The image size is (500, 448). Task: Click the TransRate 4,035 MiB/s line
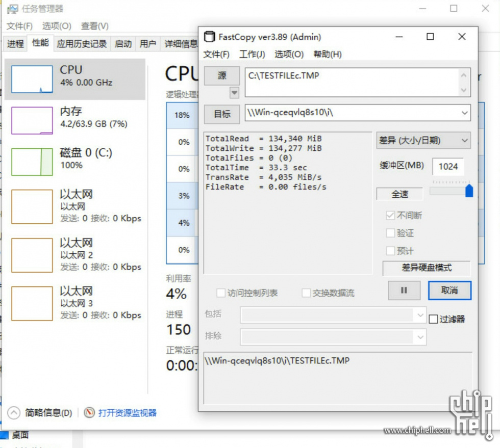coord(263,177)
